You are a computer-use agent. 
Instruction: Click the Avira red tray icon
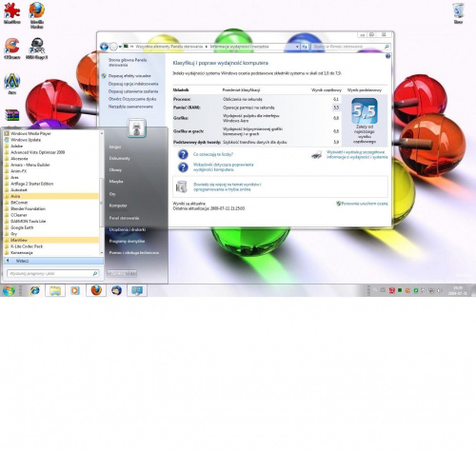click(392, 290)
